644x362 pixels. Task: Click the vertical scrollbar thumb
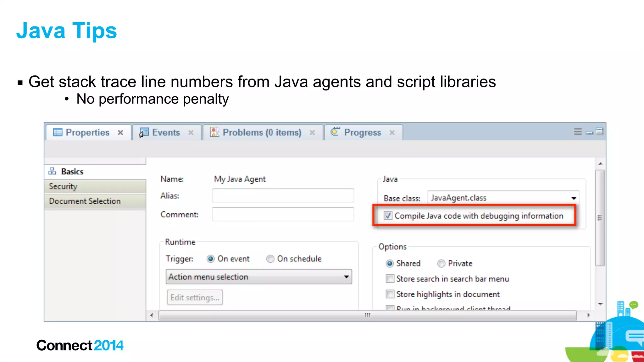(600, 218)
